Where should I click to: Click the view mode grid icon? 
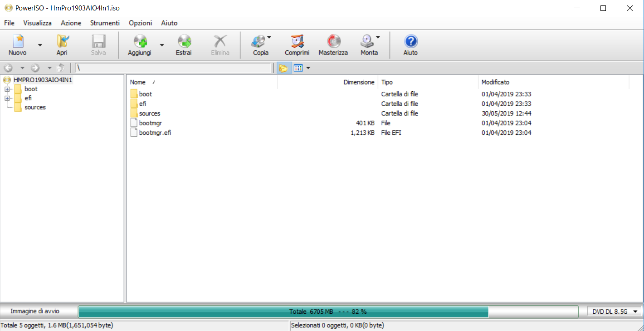coord(298,68)
